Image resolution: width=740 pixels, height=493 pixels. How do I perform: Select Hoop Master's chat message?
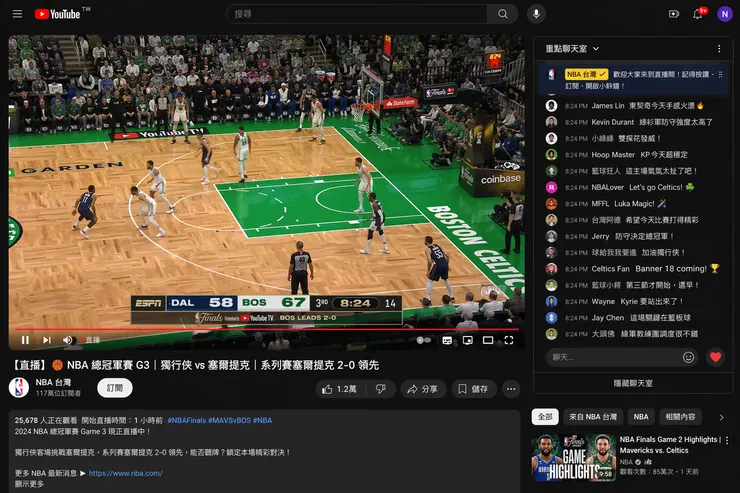pyautogui.click(x=634, y=155)
